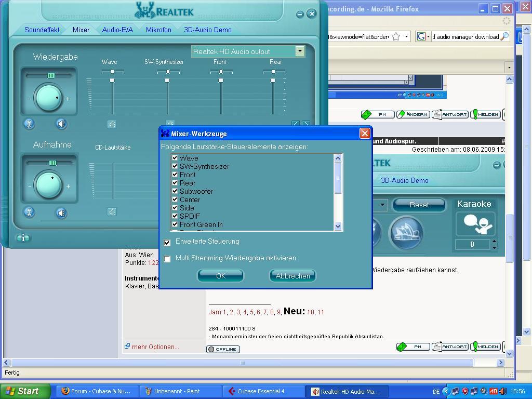The image size is (532, 399).
Task: Click the channel list scroll-down arrow
Action: pos(338,227)
